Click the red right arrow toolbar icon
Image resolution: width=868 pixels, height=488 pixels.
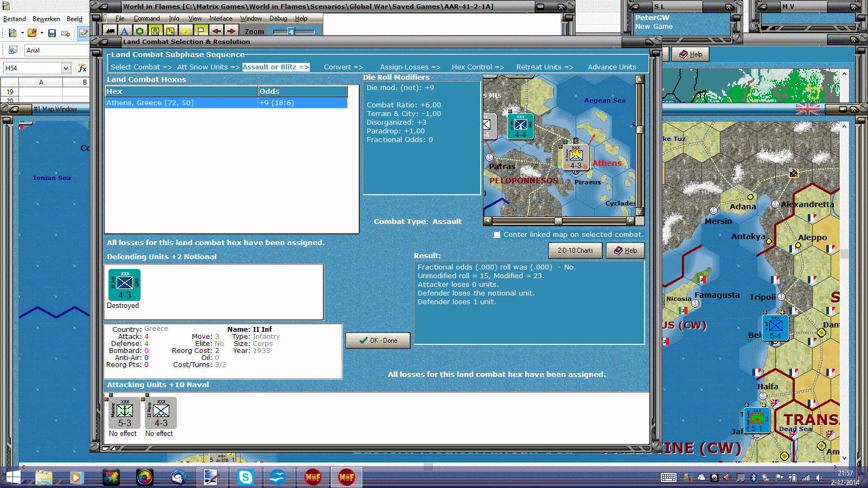tap(231, 31)
